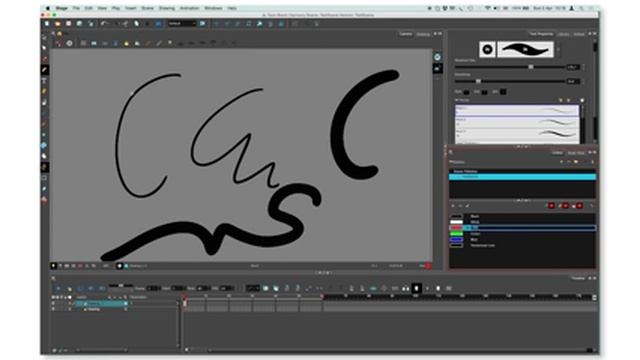Click the round brush tip thumbnail
The height and width of the screenshot is (360, 640).
[487, 49]
